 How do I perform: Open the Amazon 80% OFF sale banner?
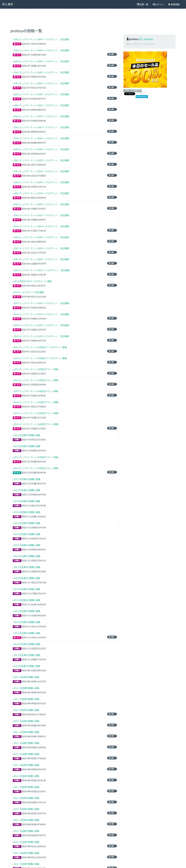click(145, 69)
